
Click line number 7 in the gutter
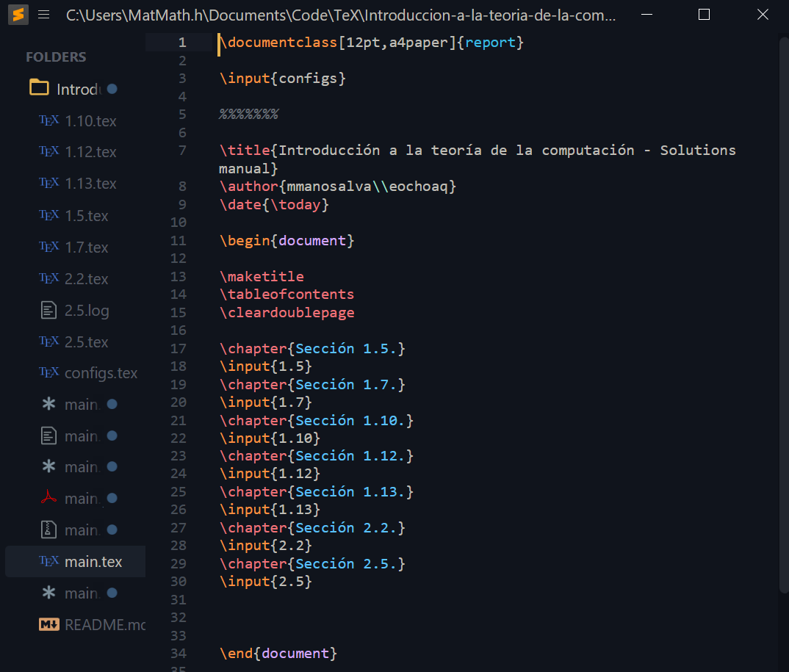pos(182,150)
